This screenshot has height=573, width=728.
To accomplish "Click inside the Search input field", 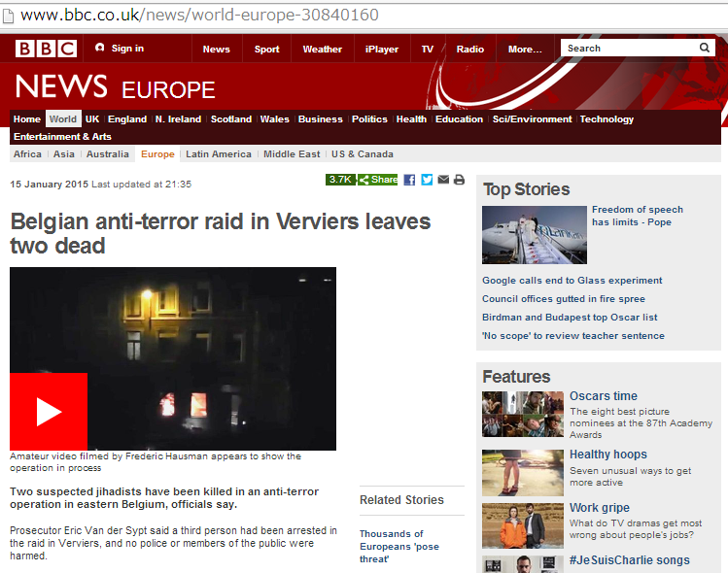I will [x=629, y=48].
